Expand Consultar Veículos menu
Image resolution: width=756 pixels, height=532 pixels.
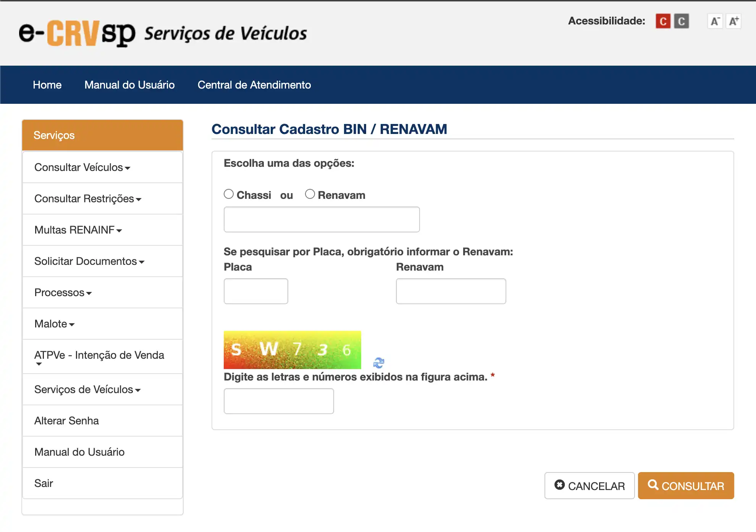82,168
